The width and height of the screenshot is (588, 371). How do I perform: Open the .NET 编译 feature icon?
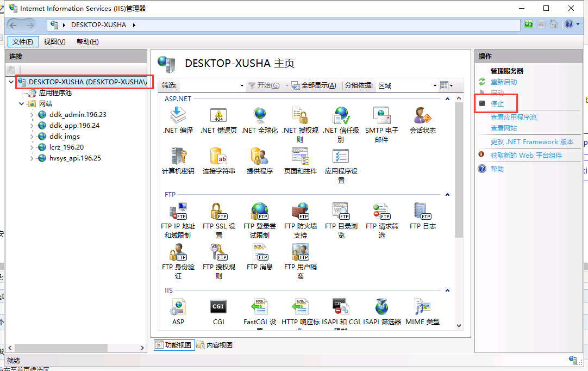178,115
